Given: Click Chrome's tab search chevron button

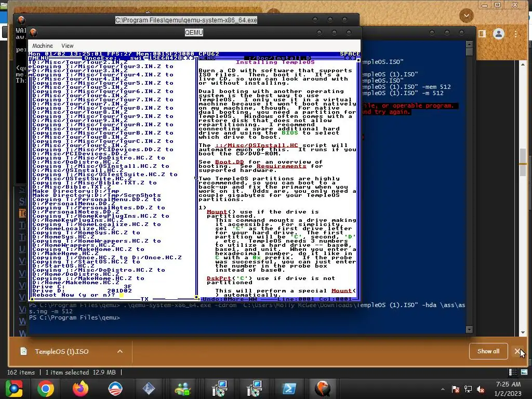Looking at the screenshot, I should pyautogui.click(x=467, y=16).
